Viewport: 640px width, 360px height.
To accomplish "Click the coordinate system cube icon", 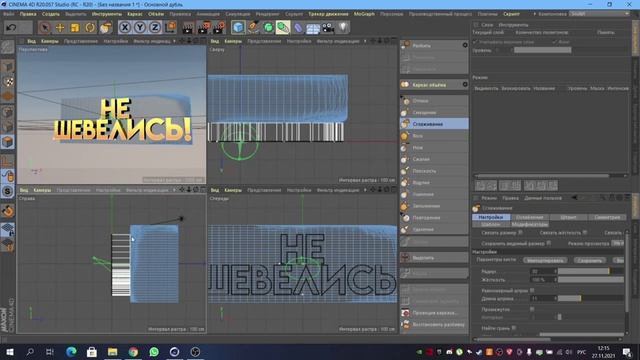I will pyautogui.click(x=170, y=28).
